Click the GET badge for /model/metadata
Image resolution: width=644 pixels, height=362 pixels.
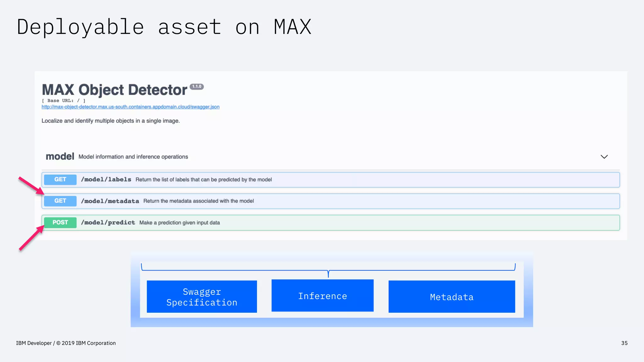[x=60, y=201]
